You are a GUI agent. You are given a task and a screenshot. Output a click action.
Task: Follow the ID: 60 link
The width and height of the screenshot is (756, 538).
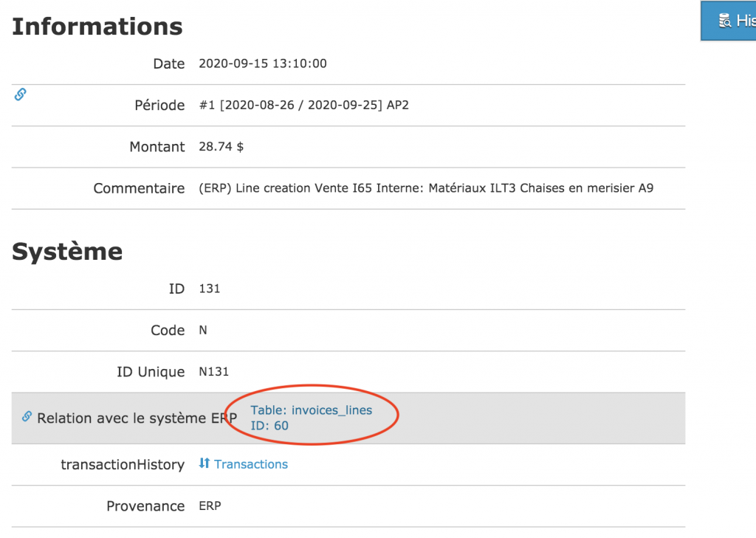(x=269, y=426)
